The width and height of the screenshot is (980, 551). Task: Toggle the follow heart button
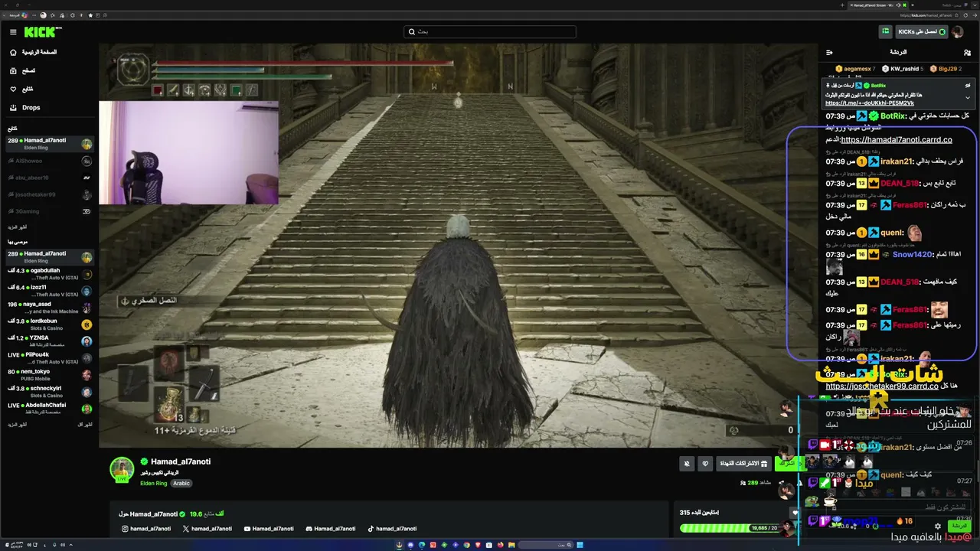705,463
